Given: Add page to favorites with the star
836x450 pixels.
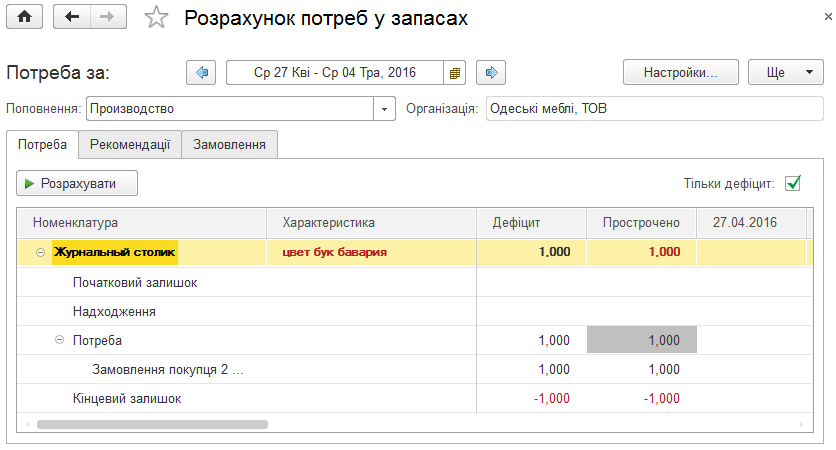Looking at the screenshot, I should coord(156,18).
